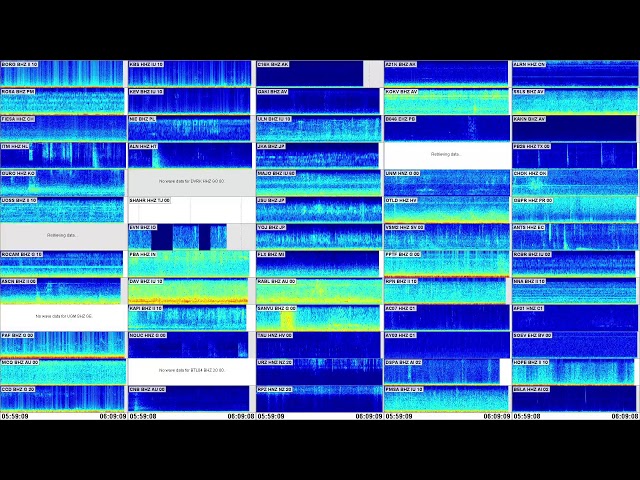This screenshot has width=640, height=480.
Task: Select the TAU HHZ HV 00 spectrogram
Action: point(318,344)
